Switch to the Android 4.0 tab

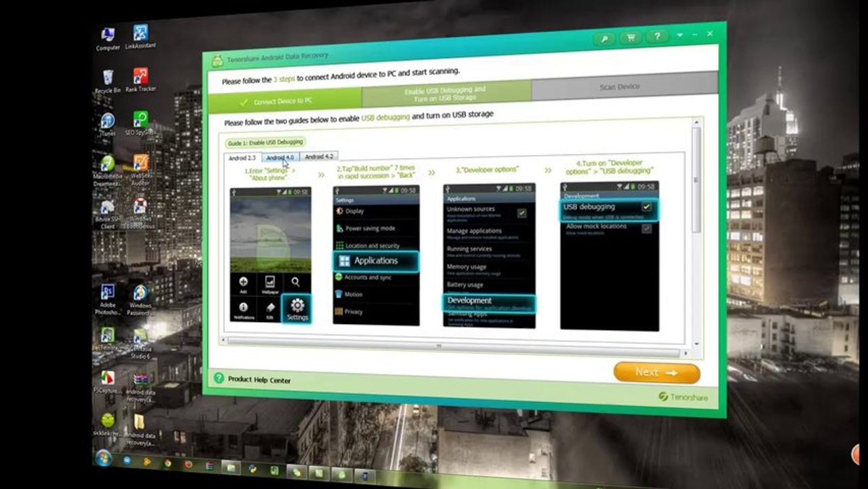(x=280, y=157)
